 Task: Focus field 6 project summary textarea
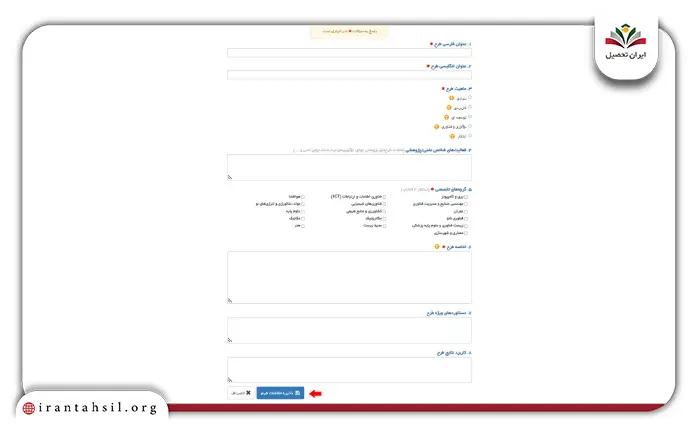click(x=349, y=277)
